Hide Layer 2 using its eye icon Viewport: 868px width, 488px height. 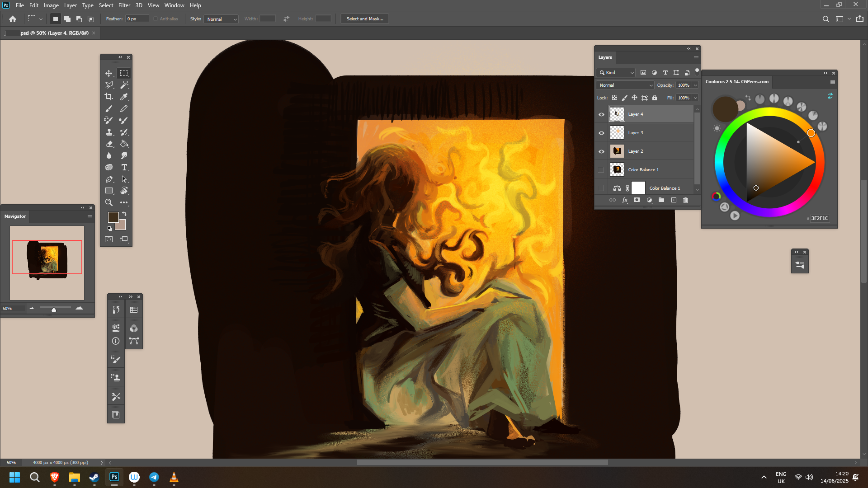click(601, 151)
